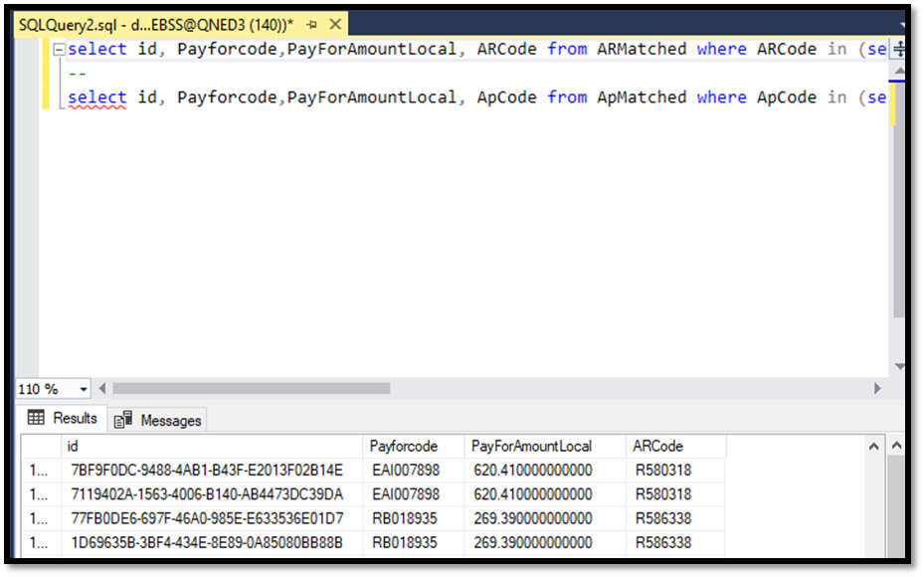Select the Payforcode column header
This screenshot has width=924, height=577.
point(414,446)
